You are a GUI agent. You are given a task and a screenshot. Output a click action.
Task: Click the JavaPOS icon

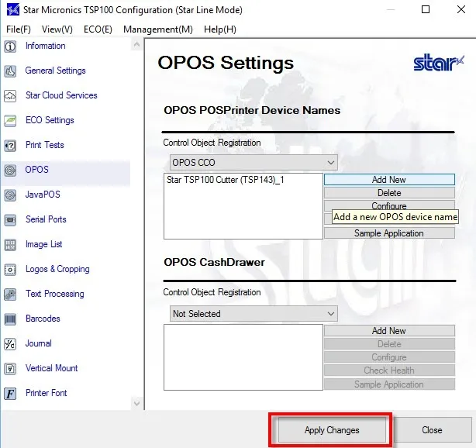[x=10, y=195]
